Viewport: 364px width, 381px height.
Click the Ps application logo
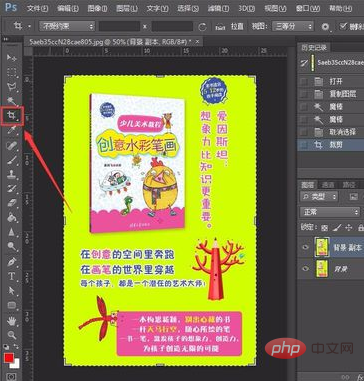click(x=11, y=7)
